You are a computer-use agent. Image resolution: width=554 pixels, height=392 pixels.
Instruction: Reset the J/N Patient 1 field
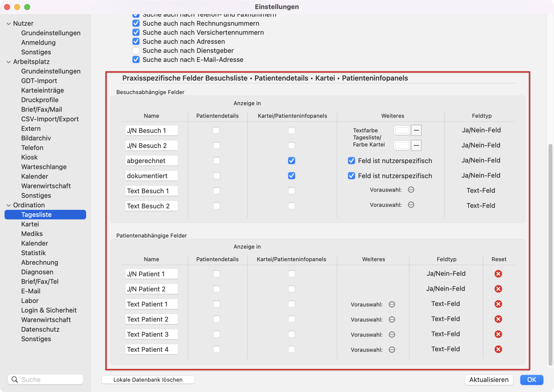pos(498,274)
